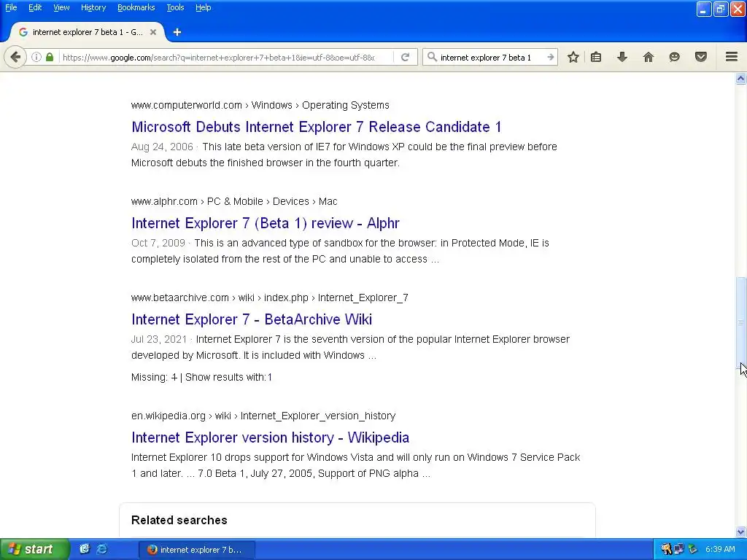Click the Show Desktop quick launch icon
Screen dimensions: 747x560
pos(85,549)
